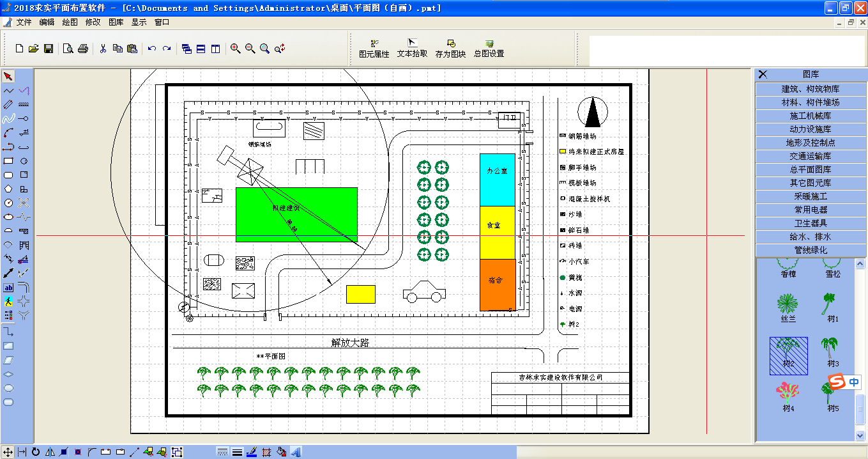
Task: Select the rotate tool in bottom toolbar
Action: (36, 452)
